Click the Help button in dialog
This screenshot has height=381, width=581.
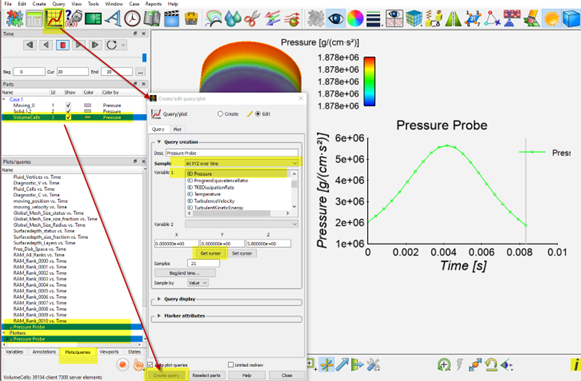click(x=246, y=375)
